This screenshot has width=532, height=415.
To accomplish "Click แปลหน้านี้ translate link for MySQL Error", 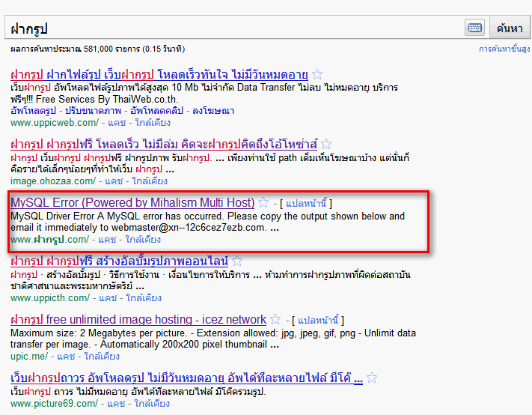I will pyautogui.click(x=306, y=204).
